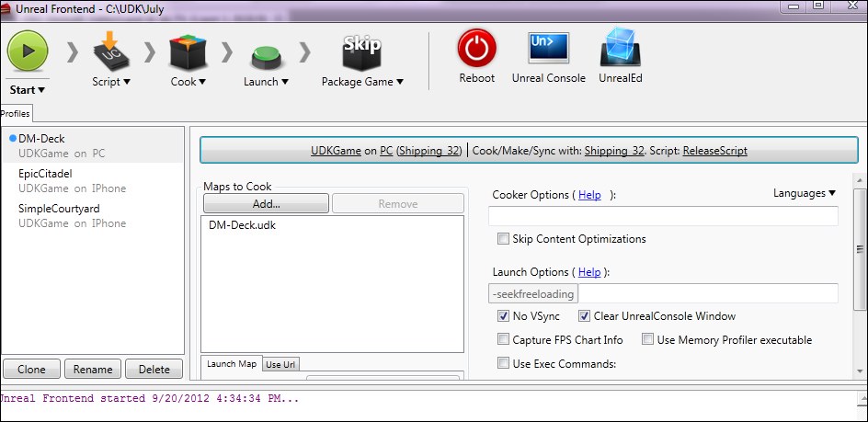Image resolution: width=868 pixels, height=422 pixels.
Task: Click the first Shipping_32 link
Action: (x=429, y=151)
